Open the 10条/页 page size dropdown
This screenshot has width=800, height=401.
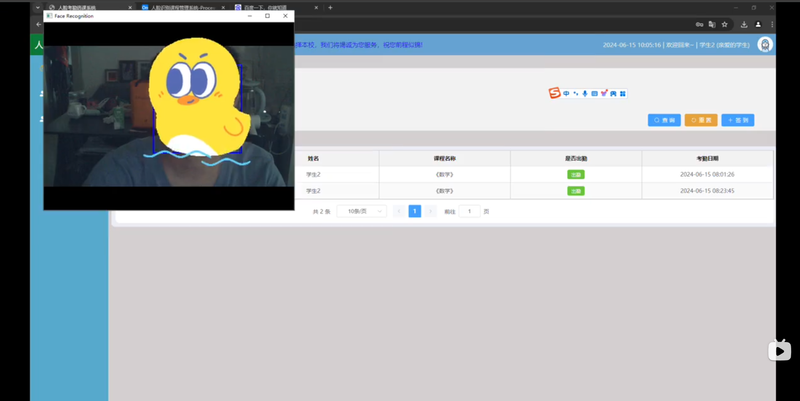click(x=362, y=211)
